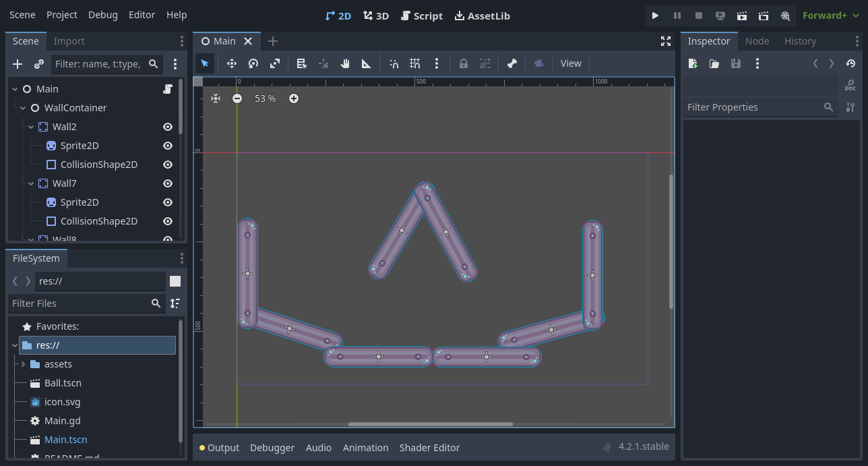Click the viewport horizontal scrollbar
The height and width of the screenshot is (466, 868).
point(430,424)
